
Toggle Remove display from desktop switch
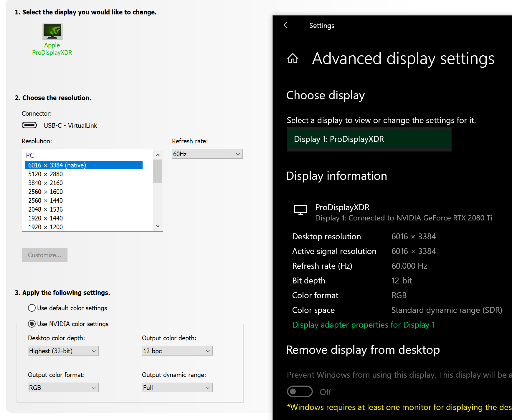300,391
